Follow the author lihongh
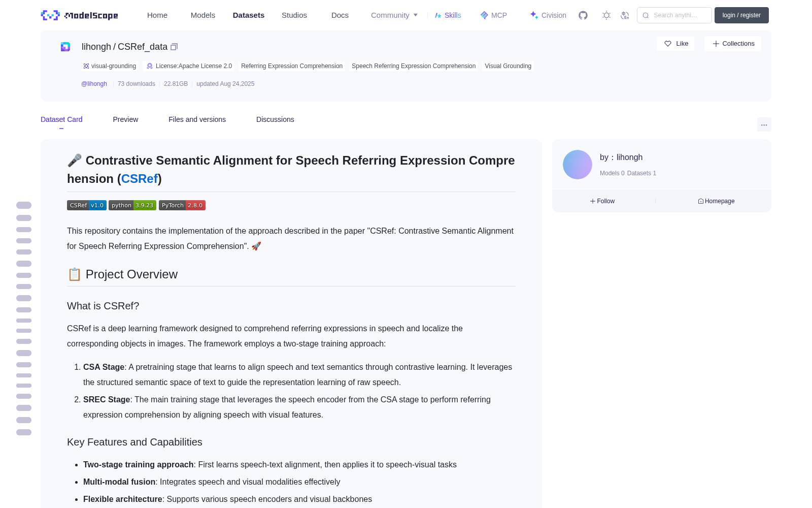 click(602, 201)
